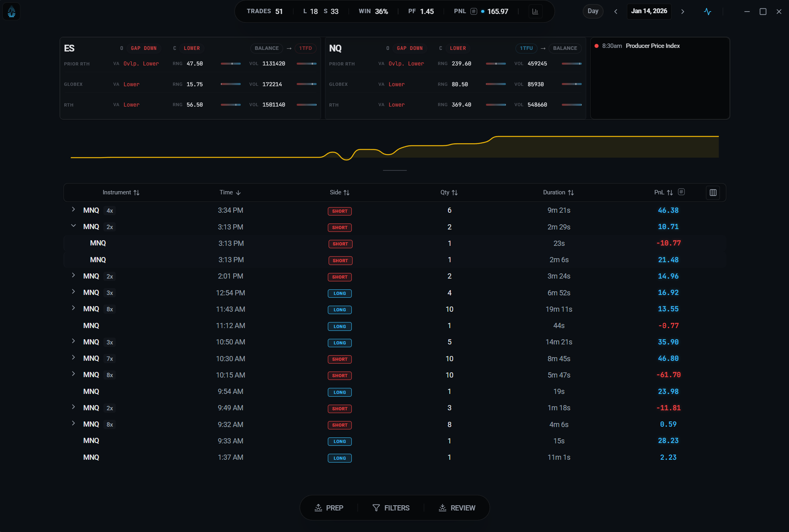This screenshot has width=789, height=532.
Task: Click the pulse activity icon
Action: coord(708,12)
